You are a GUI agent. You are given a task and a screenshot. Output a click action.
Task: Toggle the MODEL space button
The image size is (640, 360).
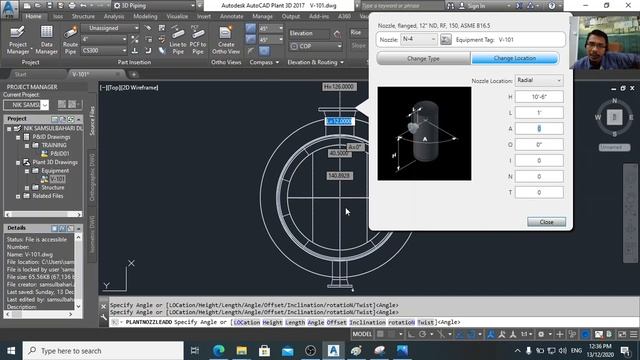point(362,334)
